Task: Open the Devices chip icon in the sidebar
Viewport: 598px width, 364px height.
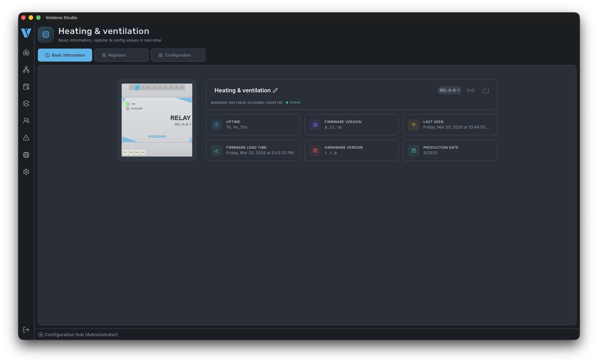Action: [x=26, y=155]
